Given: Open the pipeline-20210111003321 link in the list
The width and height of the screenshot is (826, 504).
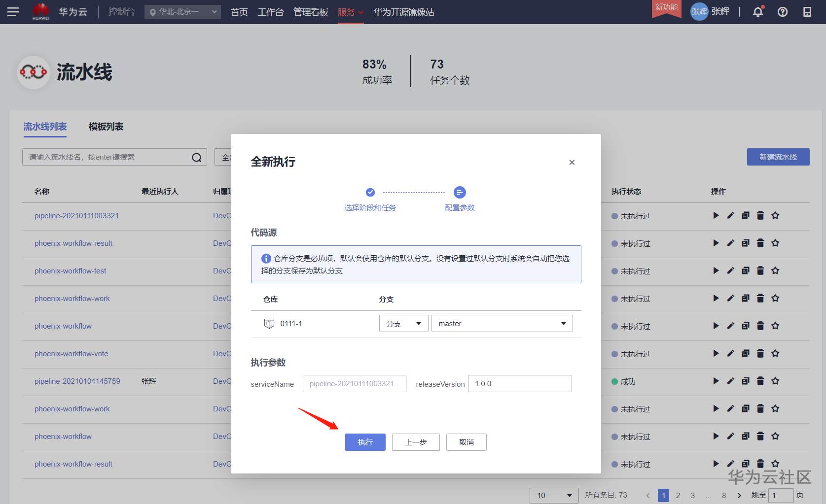Looking at the screenshot, I should (x=76, y=216).
